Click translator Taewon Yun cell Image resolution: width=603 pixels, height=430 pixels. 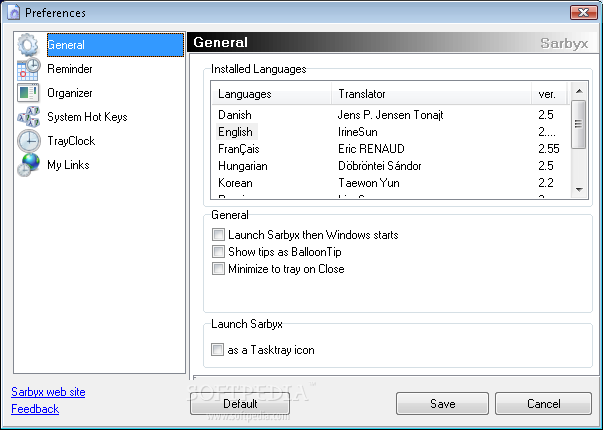[x=369, y=183]
